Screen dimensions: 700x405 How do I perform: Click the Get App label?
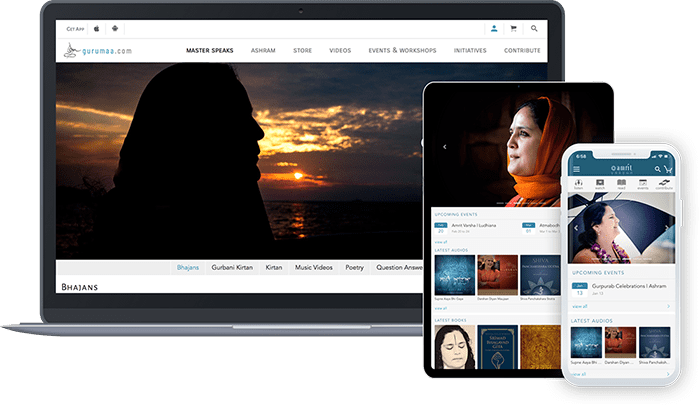coord(75,29)
